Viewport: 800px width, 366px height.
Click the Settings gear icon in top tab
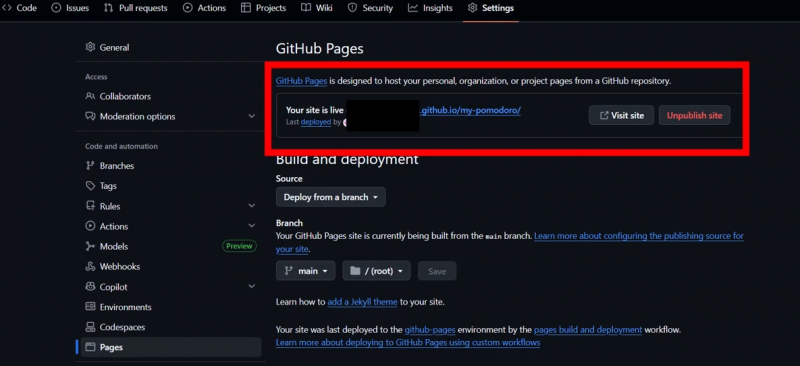472,8
